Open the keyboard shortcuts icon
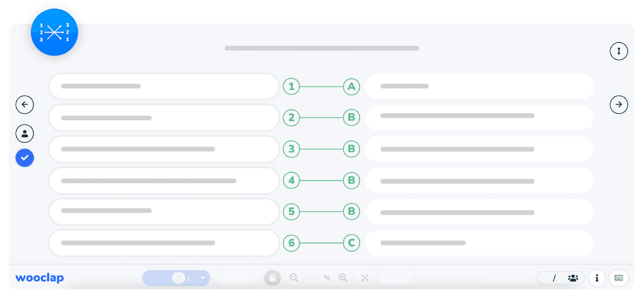The width and height of the screenshot is (644, 298). coord(619,278)
